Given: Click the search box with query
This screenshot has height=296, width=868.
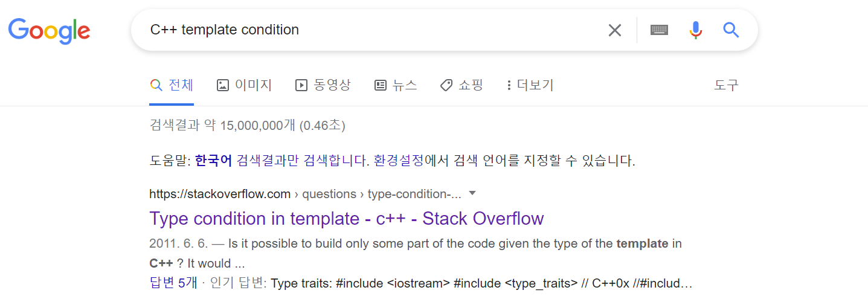Looking at the screenshot, I should (x=362, y=30).
